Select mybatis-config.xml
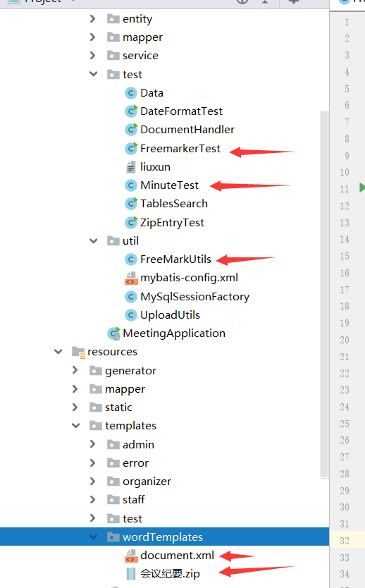 (190, 278)
